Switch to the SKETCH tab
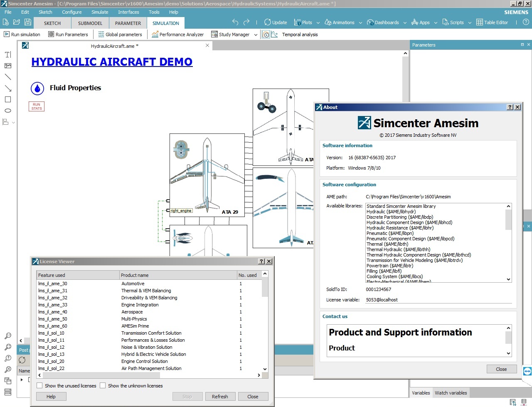532x407 pixels. click(52, 23)
